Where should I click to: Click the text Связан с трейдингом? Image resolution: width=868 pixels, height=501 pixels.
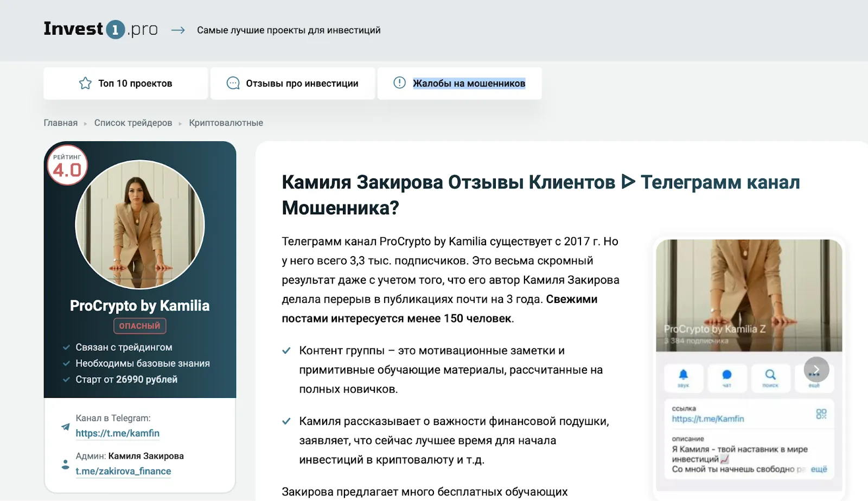tap(124, 347)
